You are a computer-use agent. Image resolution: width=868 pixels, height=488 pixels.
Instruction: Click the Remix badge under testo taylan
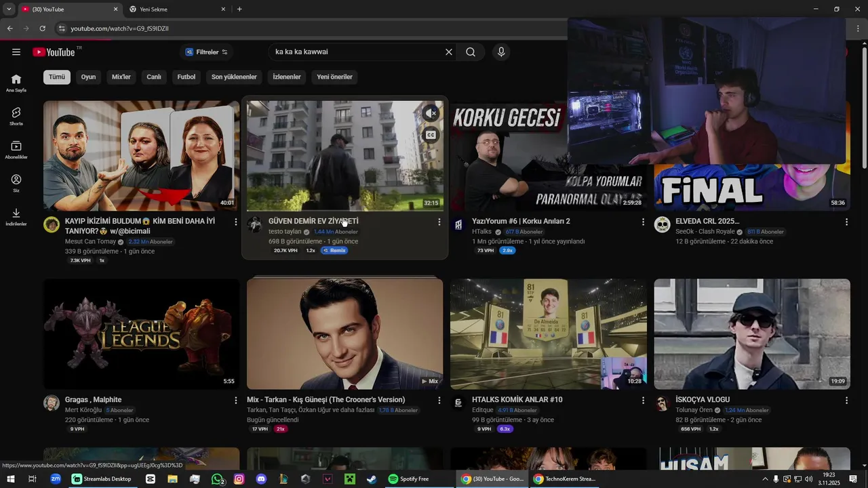click(334, 251)
